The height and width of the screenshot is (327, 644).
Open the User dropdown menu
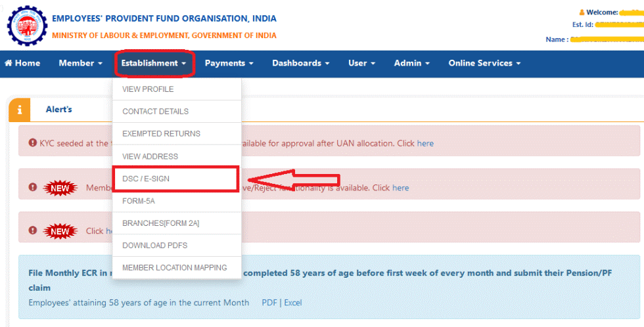point(362,63)
